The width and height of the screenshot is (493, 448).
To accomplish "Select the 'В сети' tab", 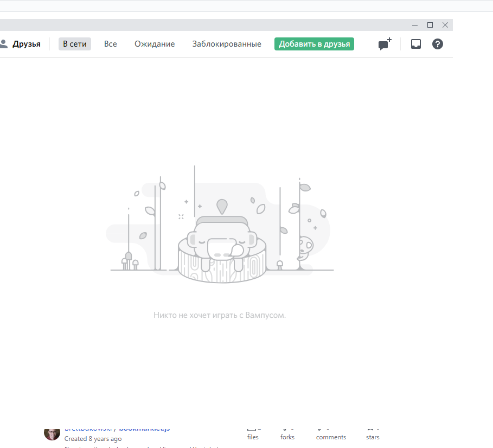I will [x=75, y=44].
